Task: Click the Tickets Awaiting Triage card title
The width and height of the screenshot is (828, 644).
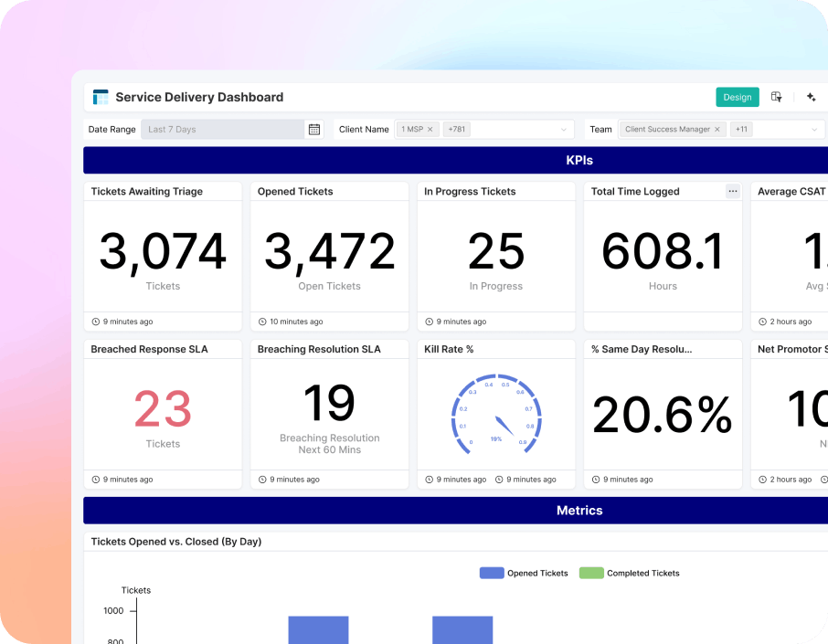Action: 147,192
